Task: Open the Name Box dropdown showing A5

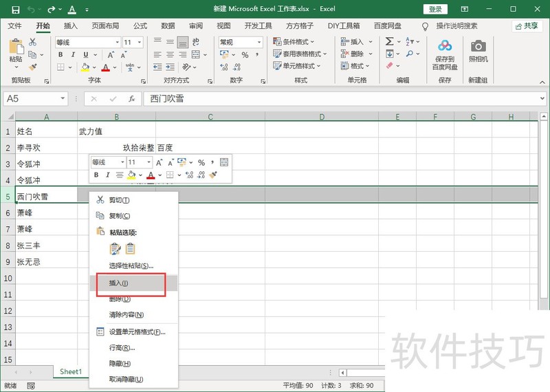Action: pos(63,98)
